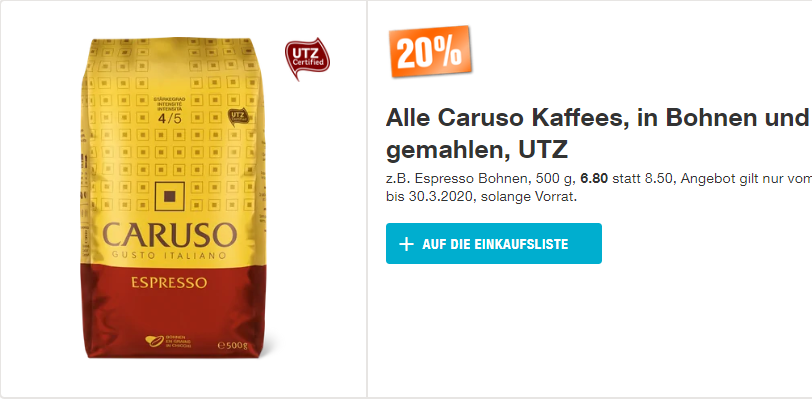Click the e500g weight mark on bag
The height and width of the screenshot is (403, 812).
tap(233, 345)
